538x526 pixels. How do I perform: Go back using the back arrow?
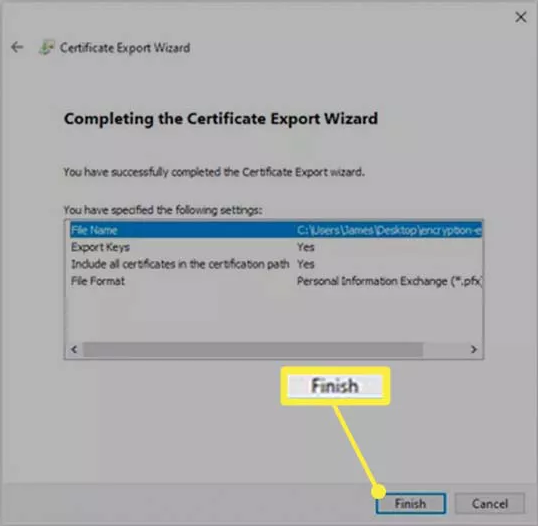(x=17, y=47)
